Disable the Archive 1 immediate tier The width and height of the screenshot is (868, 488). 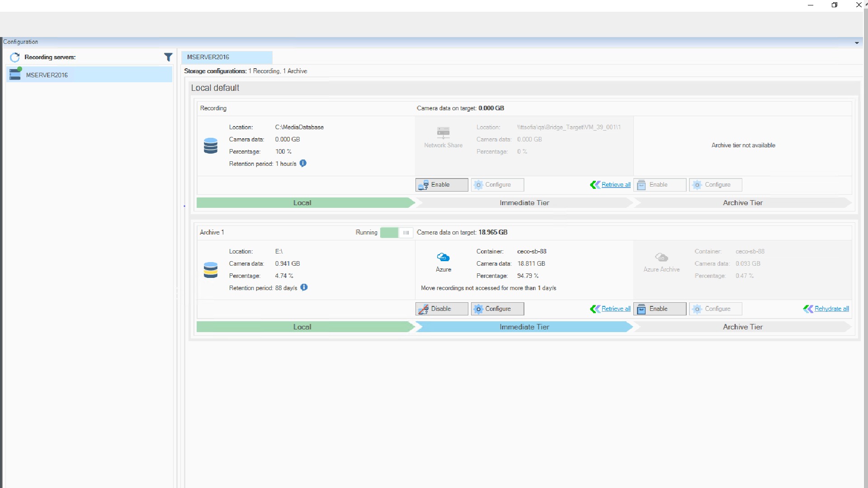[441, 309]
